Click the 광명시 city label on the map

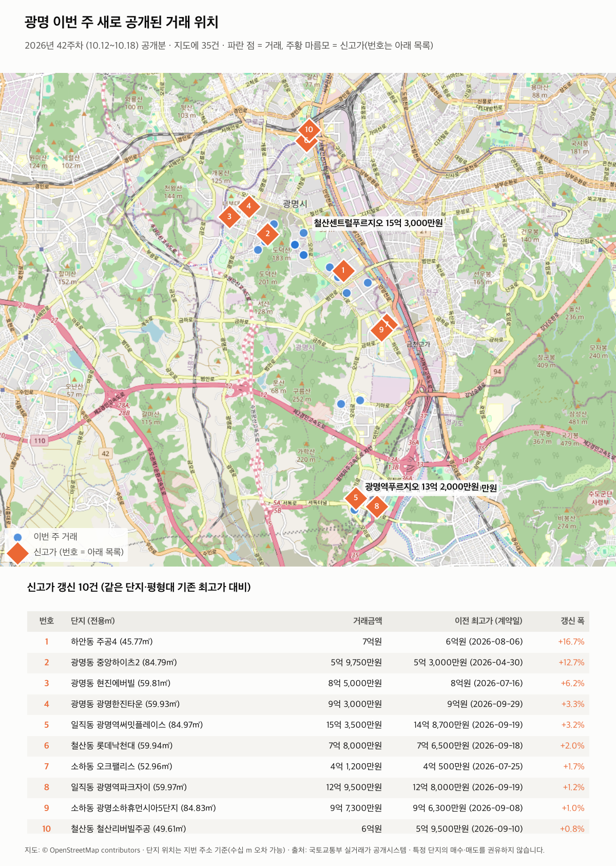coord(295,204)
